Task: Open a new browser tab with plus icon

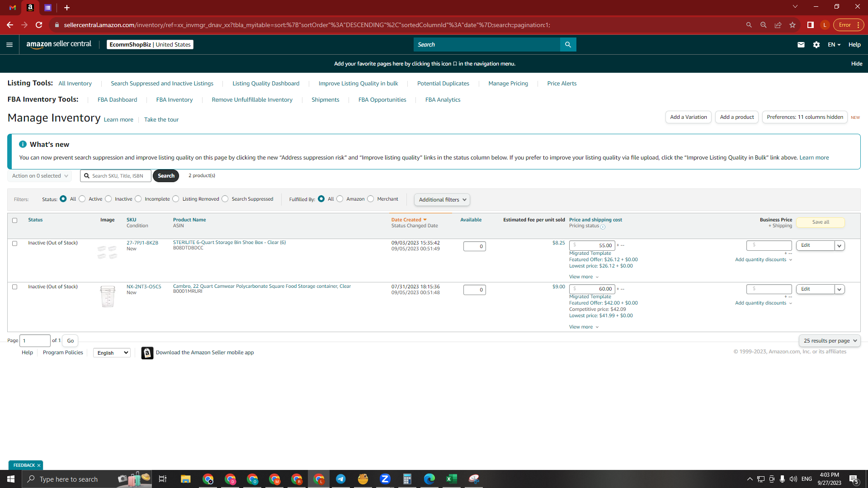Action: click(x=67, y=8)
